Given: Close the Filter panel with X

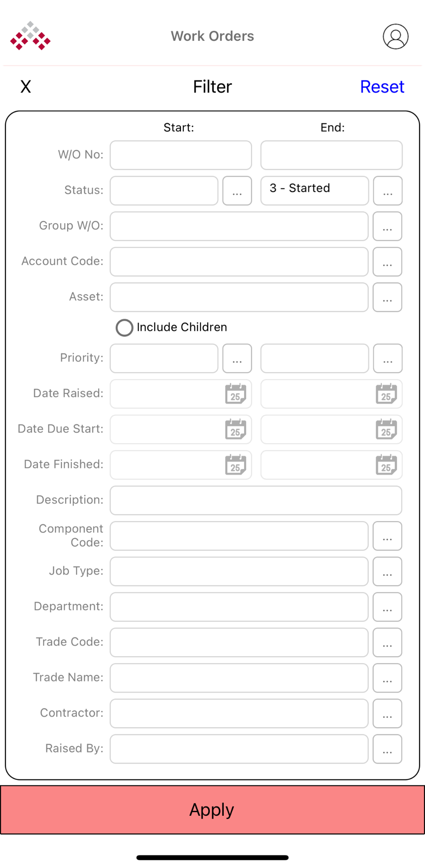Looking at the screenshot, I should pyautogui.click(x=26, y=86).
